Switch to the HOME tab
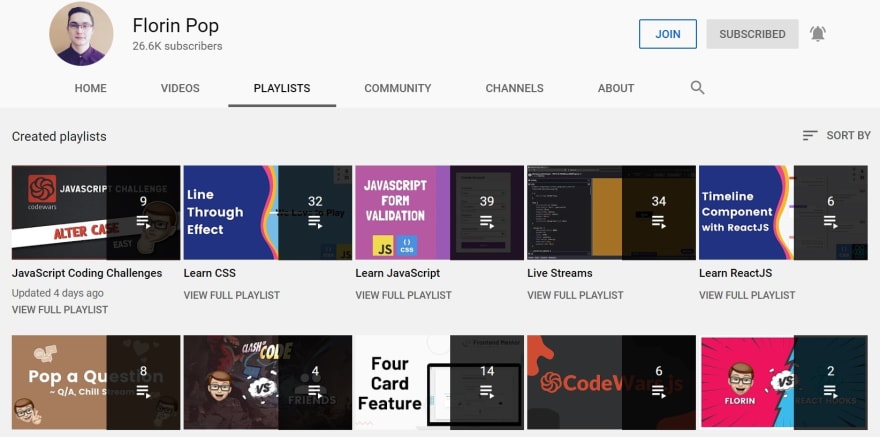This screenshot has width=880, height=437. click(90, 88)
